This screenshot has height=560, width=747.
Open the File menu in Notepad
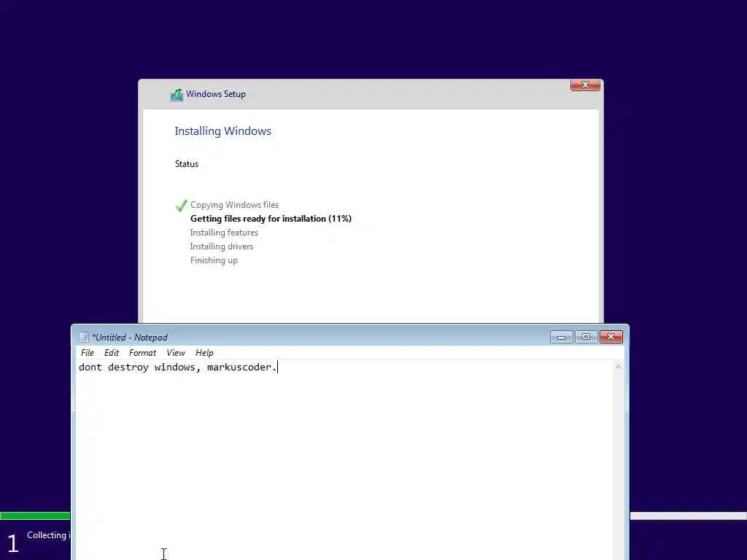88,353
